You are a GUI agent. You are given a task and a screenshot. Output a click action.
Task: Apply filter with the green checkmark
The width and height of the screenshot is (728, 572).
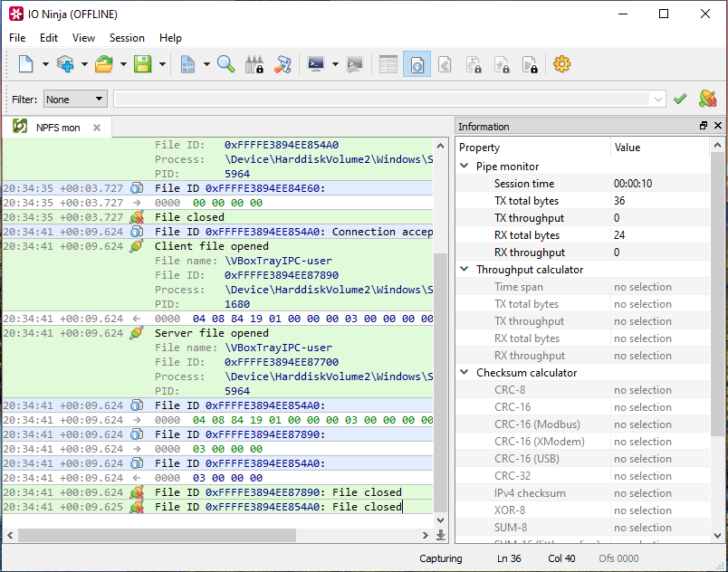tap(680, 99)
